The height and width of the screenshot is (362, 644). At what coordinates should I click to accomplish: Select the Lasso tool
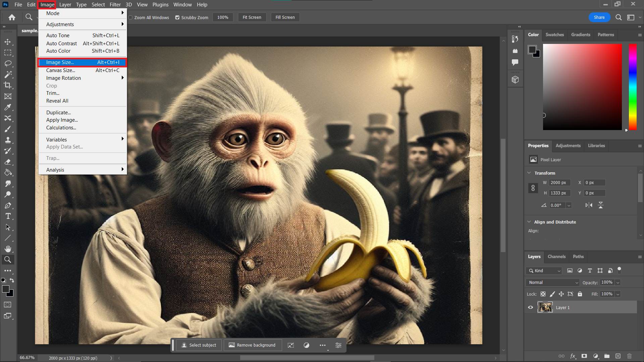tap(8, 64)
